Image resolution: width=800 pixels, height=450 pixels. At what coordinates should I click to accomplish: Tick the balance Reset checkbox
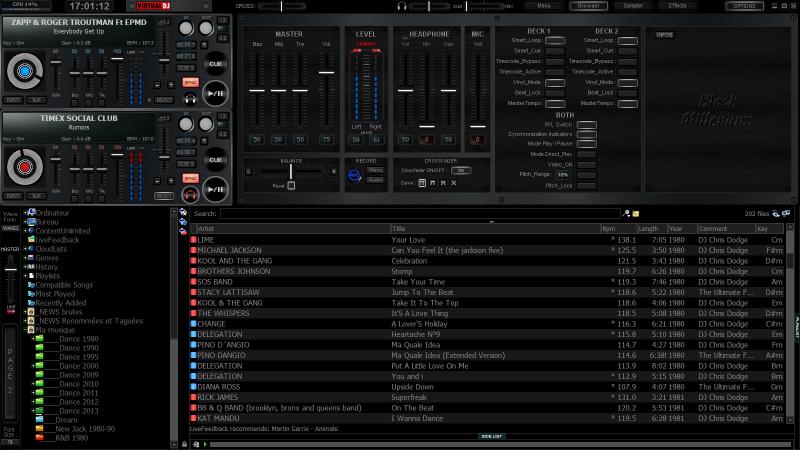point(291,186)
